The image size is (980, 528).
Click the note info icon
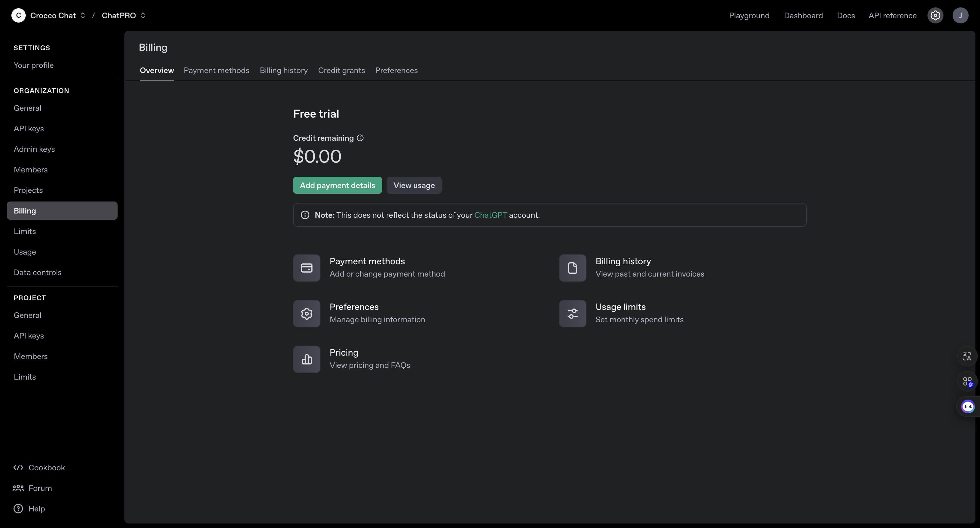click(305, 215)
